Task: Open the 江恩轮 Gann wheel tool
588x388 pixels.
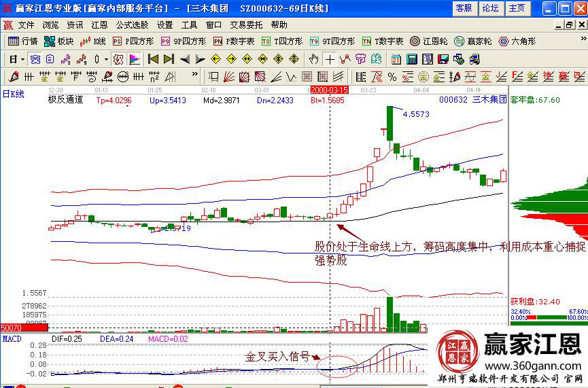Action: 428,41
